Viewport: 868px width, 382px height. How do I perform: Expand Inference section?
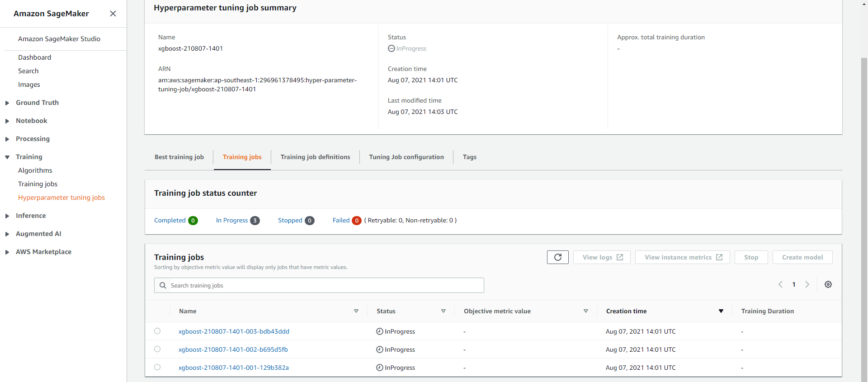[7, 216]
